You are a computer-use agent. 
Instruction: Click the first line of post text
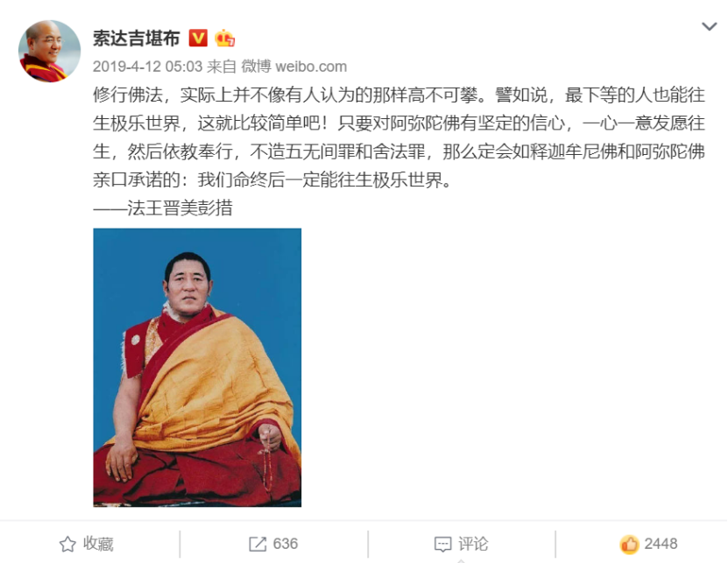pos(399,95)
